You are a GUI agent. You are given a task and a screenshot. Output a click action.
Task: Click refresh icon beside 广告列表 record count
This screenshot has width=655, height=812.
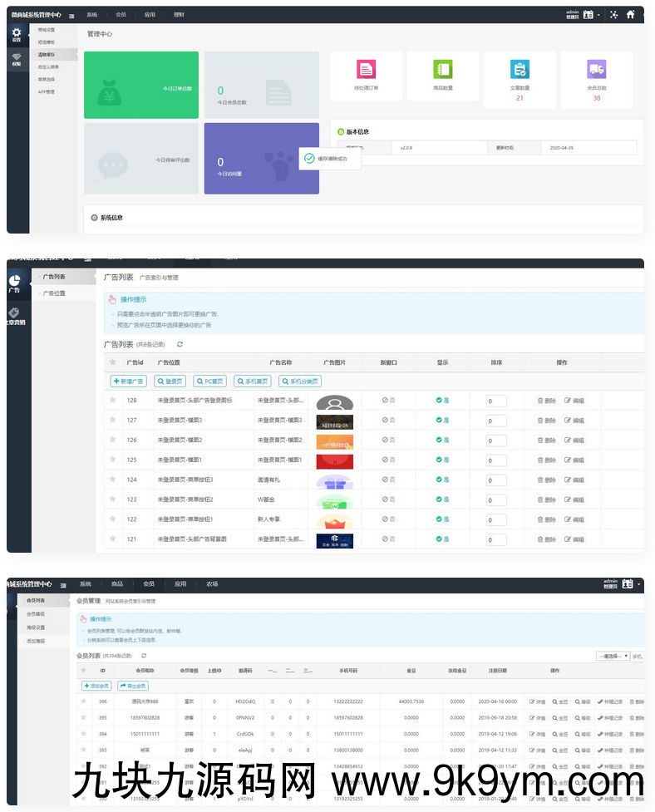coord(180,344)
